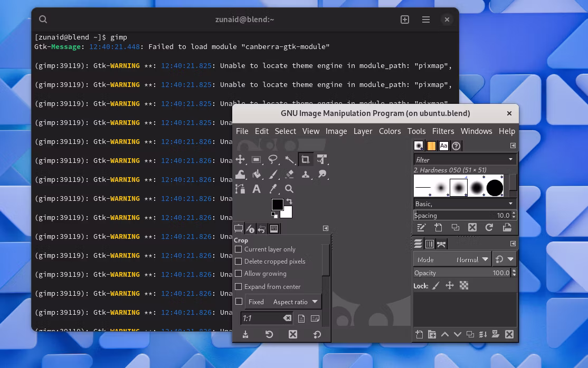Select the Warp Transform tool
Image resolution: width=588 pixels, height=368 pixels.
pyautogui.click(x=240, y=175)
